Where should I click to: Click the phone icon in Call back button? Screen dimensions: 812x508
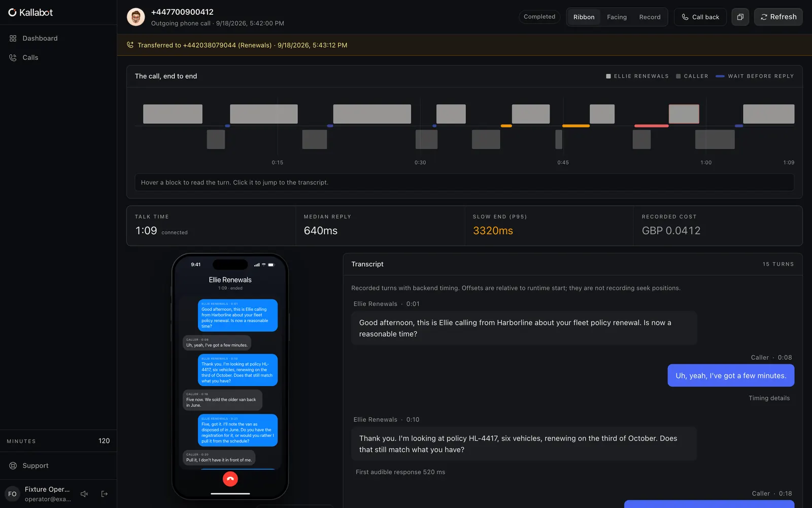click(685, 17)
